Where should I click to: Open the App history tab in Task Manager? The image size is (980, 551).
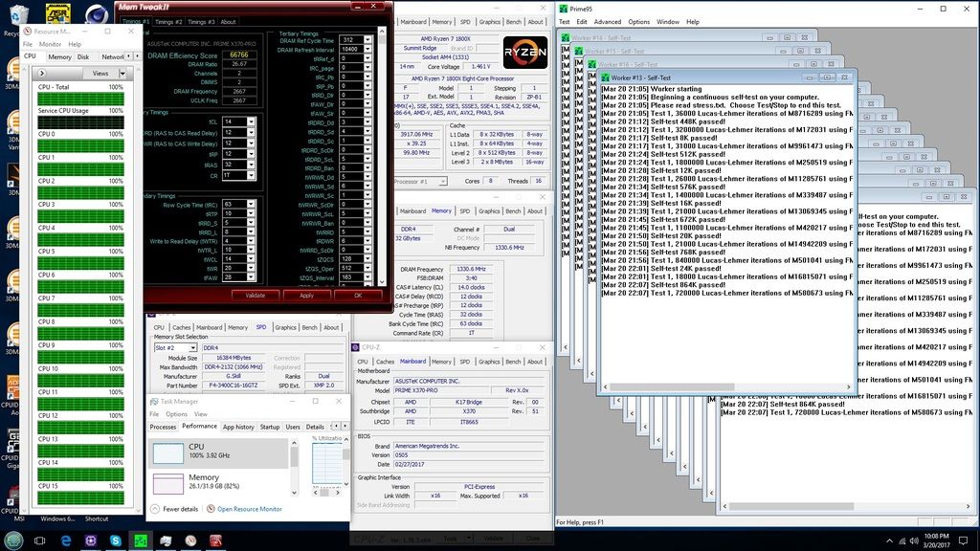[x=238, y=427]
